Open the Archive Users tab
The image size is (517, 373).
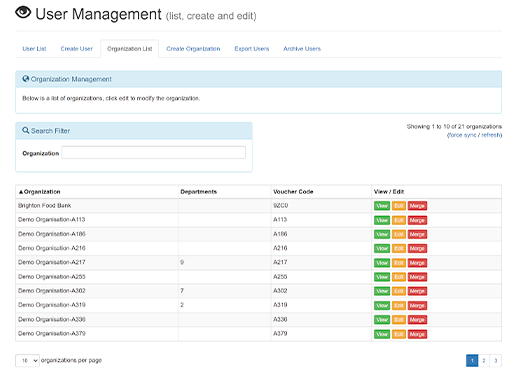click(x=302, y=49)
